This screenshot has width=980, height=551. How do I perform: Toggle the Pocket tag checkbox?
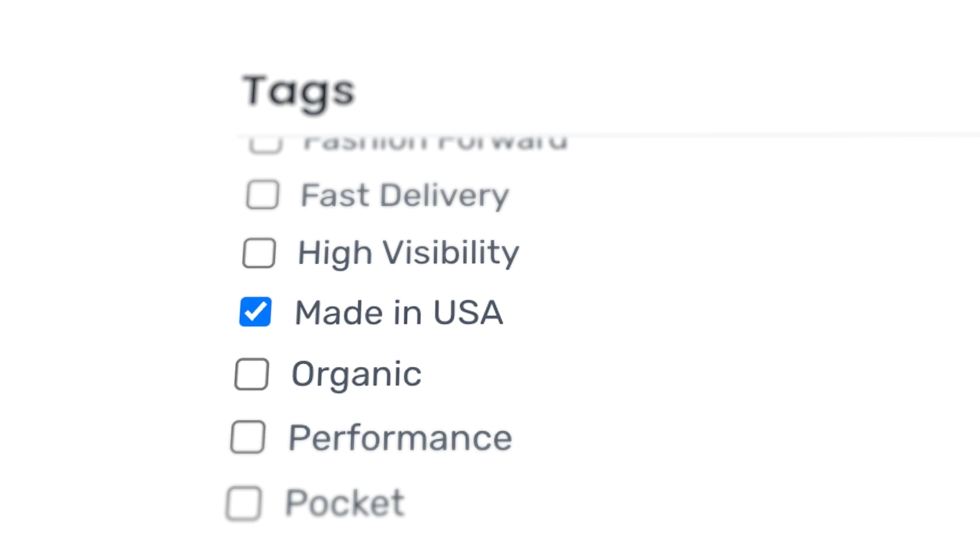(243, 503)
